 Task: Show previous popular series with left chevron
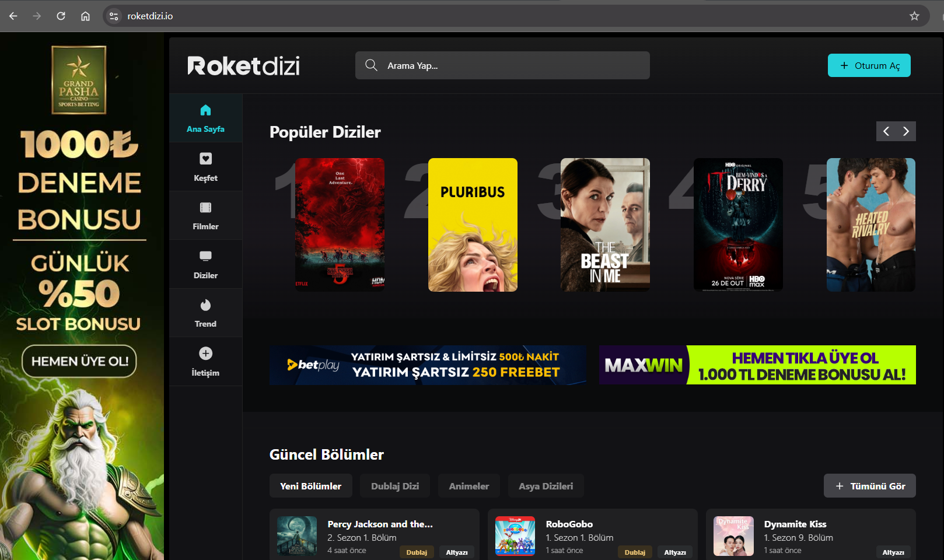(x=886, y=131)
